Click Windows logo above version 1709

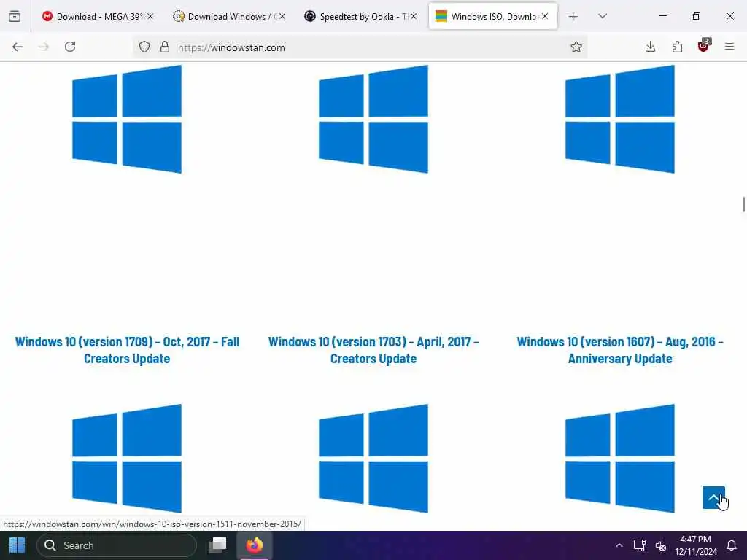(127, 119)
